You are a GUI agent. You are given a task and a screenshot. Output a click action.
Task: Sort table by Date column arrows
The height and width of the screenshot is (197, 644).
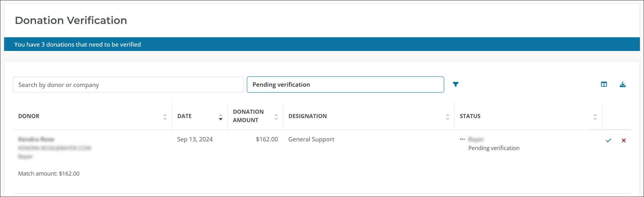[220, 117]
